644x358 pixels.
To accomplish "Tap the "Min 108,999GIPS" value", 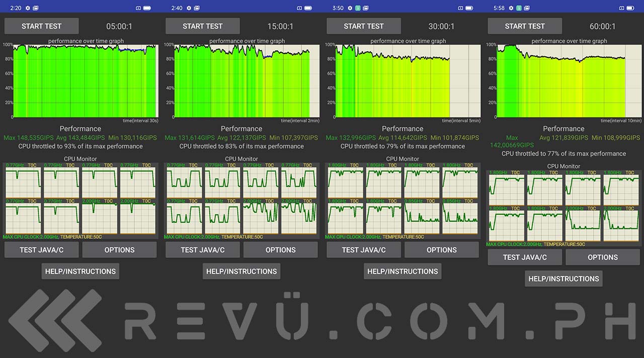I will tap(616, 138).
